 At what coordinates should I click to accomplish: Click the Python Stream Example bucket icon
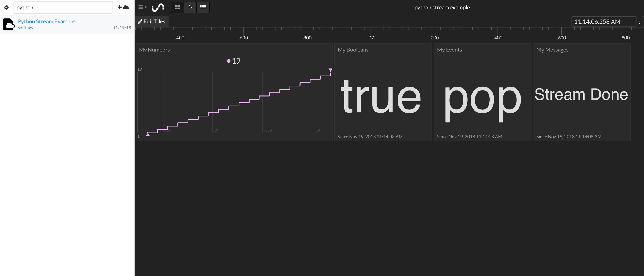click(x=9, y=24)
